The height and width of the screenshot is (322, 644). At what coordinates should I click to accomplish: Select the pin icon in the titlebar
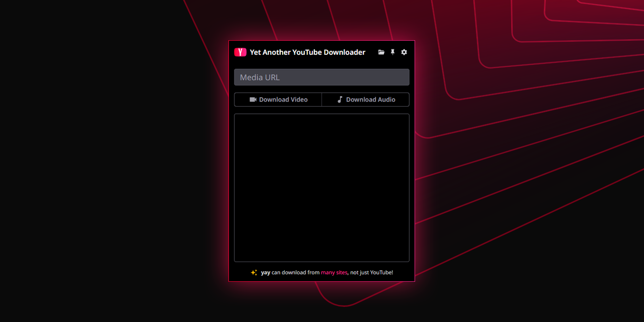pos(392,52)
